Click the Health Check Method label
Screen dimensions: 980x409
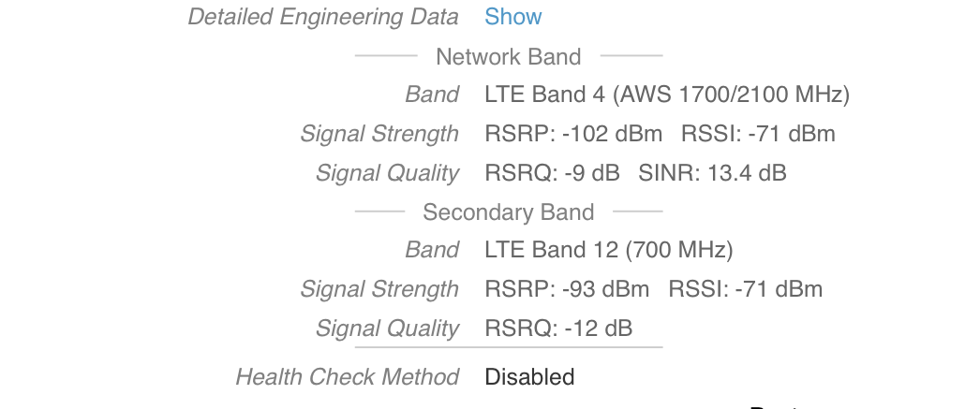pos(347,377)
